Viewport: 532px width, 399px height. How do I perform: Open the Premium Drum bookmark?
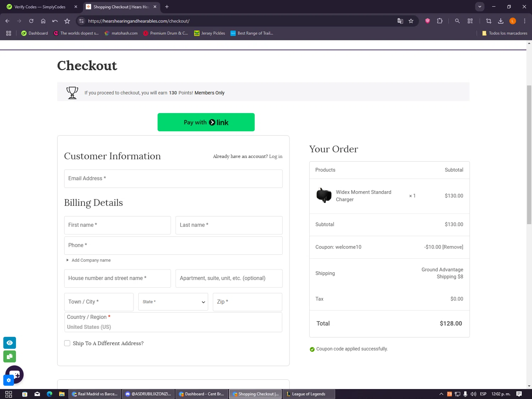165,33
